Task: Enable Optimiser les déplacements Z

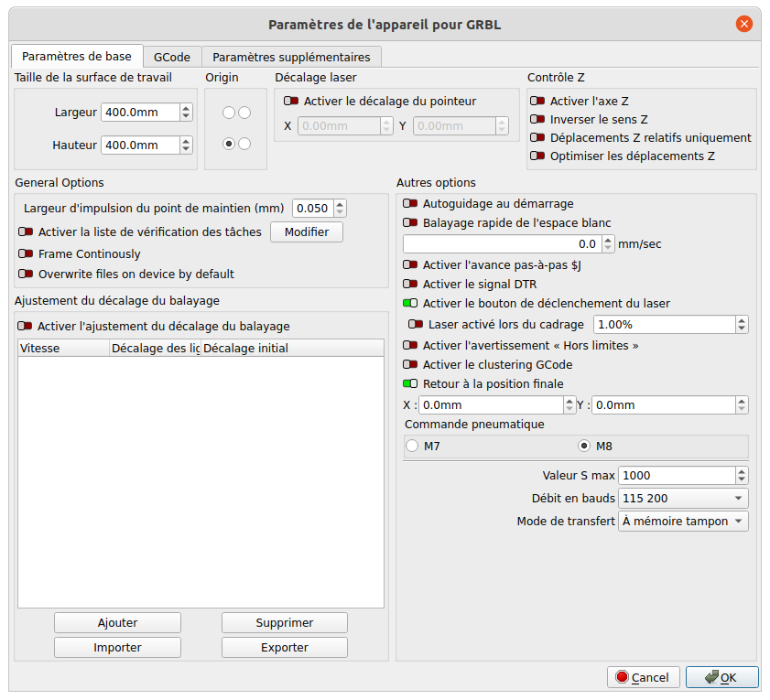Action: click(537, 156)
